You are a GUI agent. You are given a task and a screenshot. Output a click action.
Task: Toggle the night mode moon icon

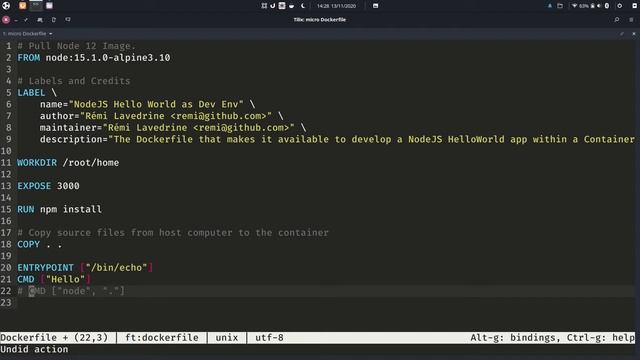pos(303,6)
